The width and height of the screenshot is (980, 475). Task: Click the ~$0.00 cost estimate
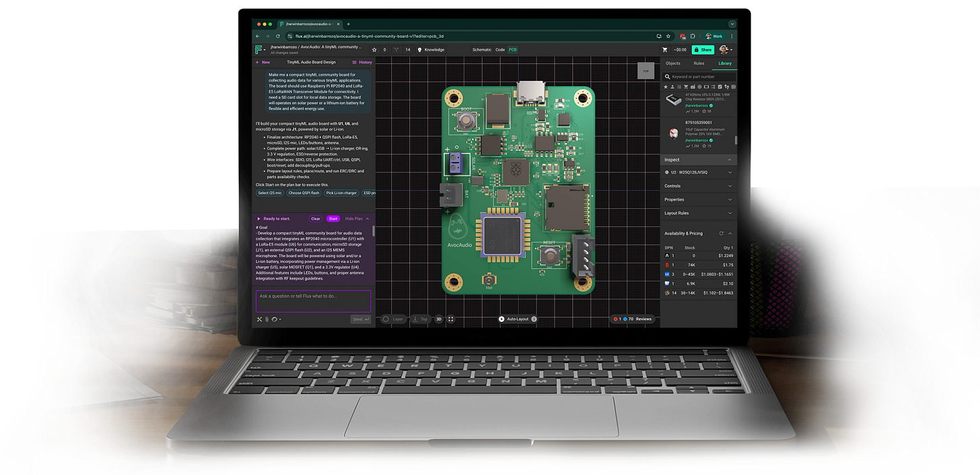coord(679,50)
